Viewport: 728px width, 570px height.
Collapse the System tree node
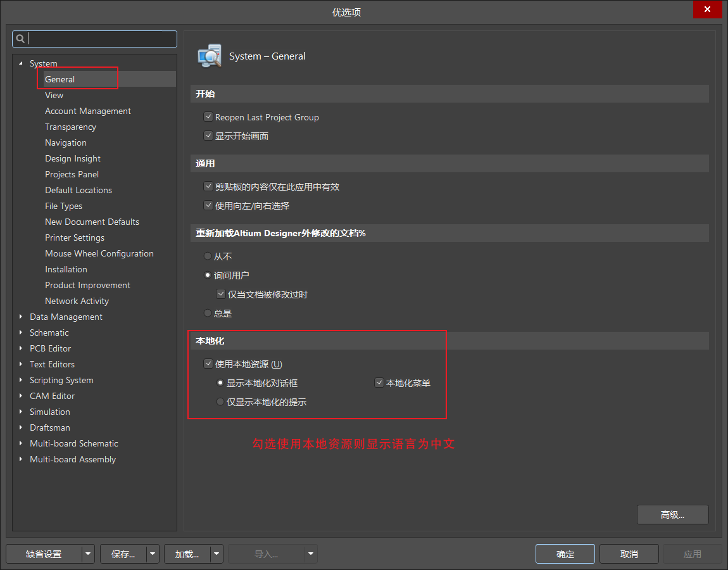tap(21, 63)
